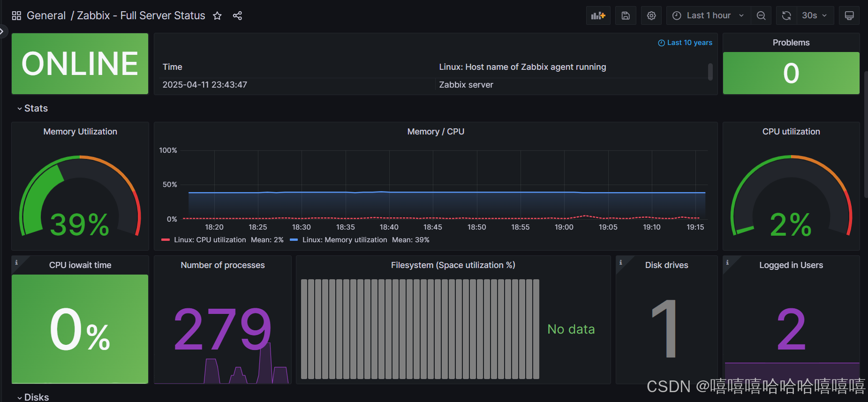Show info for CPU iowait time panel
Screen dimensions: 868x402
click(16, 262)
